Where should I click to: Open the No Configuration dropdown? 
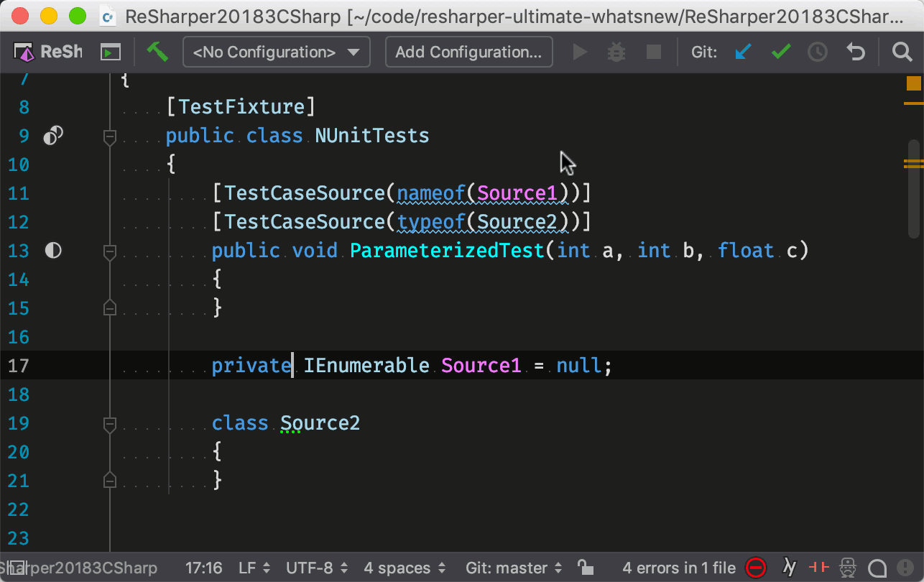[277, 52]
